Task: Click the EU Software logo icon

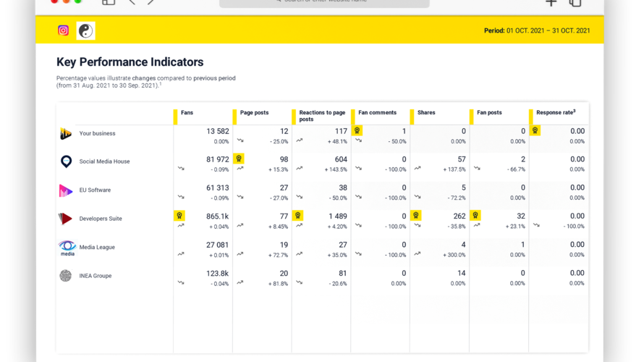Action: pos(66,190)
